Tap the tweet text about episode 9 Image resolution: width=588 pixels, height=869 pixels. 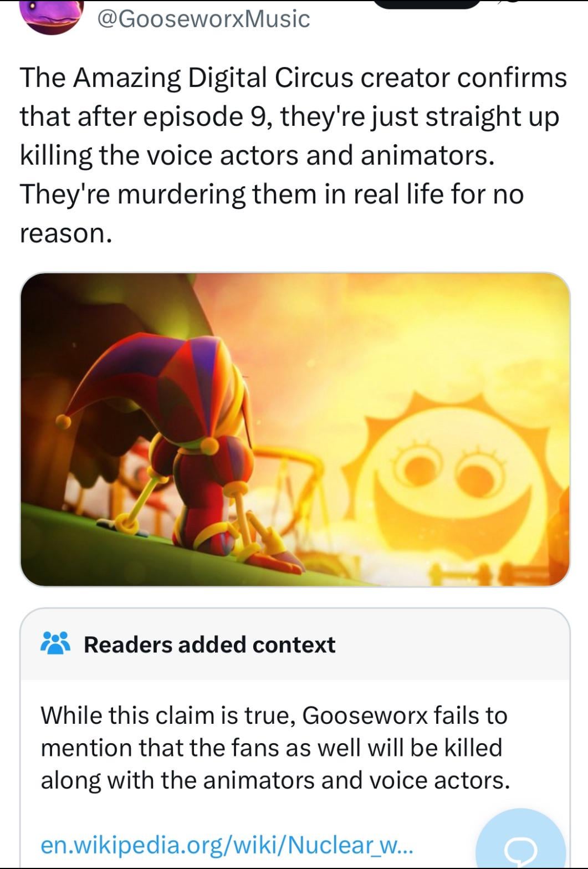(293, 155)
